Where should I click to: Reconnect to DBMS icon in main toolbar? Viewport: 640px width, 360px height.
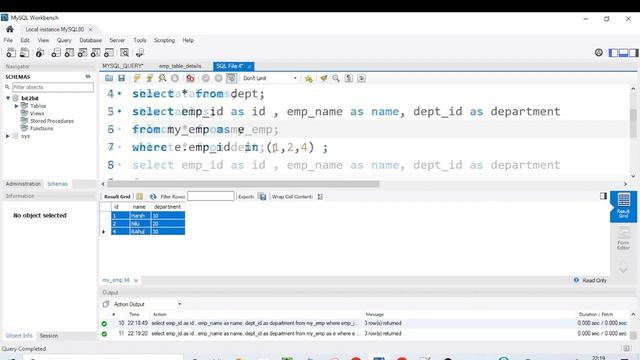coord(140,53)
